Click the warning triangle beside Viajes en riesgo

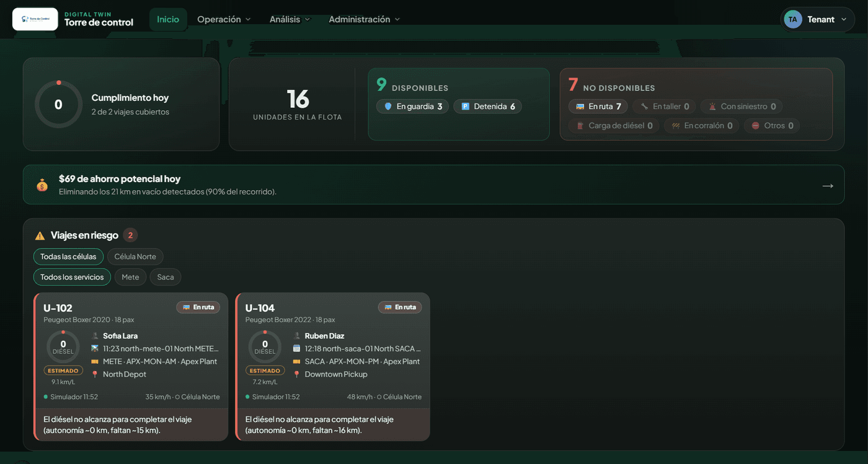pyautogui.click(x=40, y=235)
